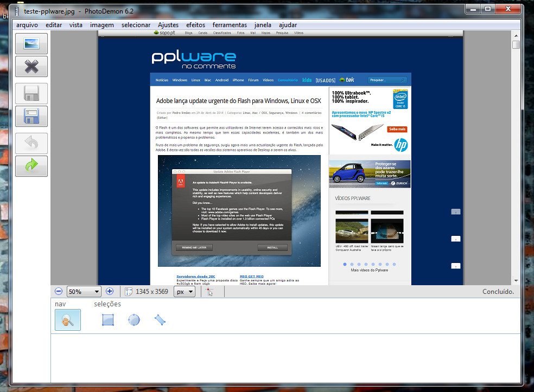Click the PhotoDemon title bar app icon
Image resolution: width=534 pixels, height=392 pixels.
[16, 11]
